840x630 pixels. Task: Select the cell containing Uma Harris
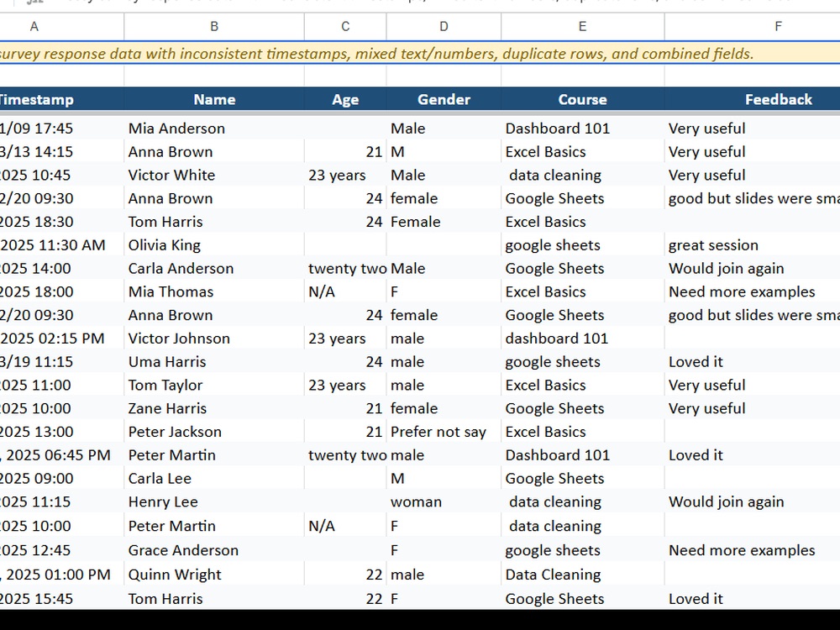point(213,361)
